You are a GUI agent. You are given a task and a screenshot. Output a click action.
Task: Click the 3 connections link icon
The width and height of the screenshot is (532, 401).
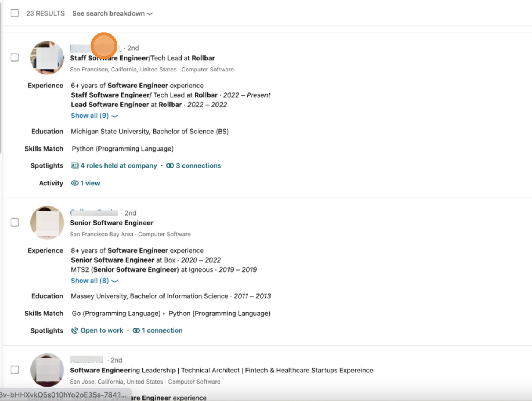click(x=170, y=166)
